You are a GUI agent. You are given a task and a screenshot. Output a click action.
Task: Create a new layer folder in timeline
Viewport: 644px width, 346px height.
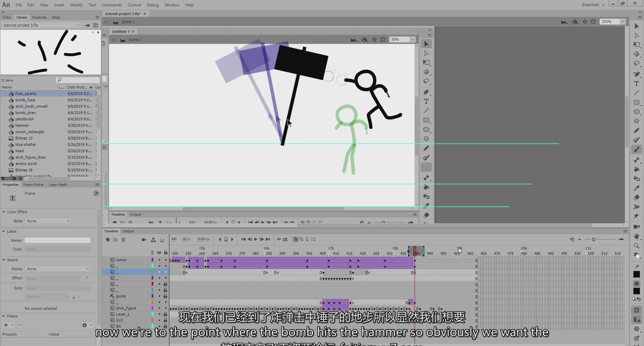click(x=115, y=240)
